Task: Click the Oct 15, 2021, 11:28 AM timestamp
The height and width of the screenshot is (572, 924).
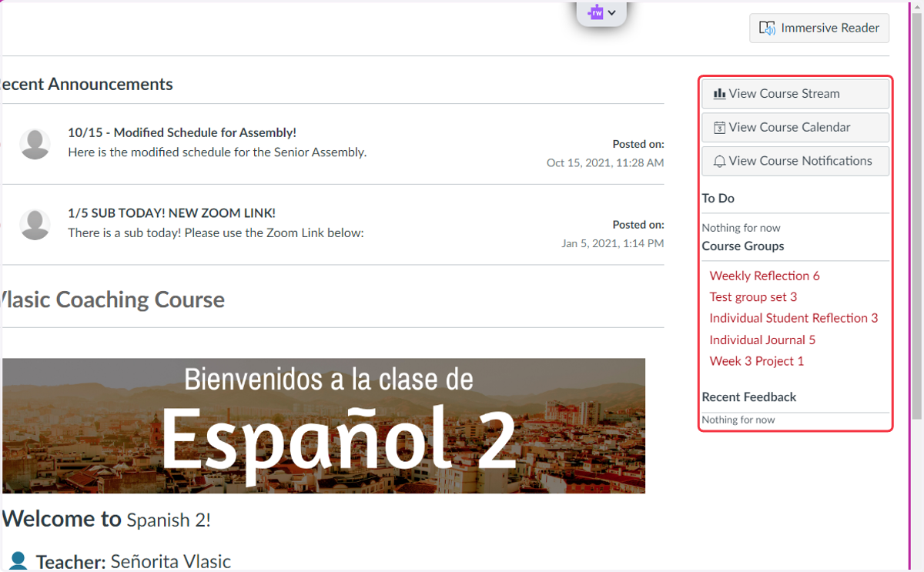Action: point(605,163)
